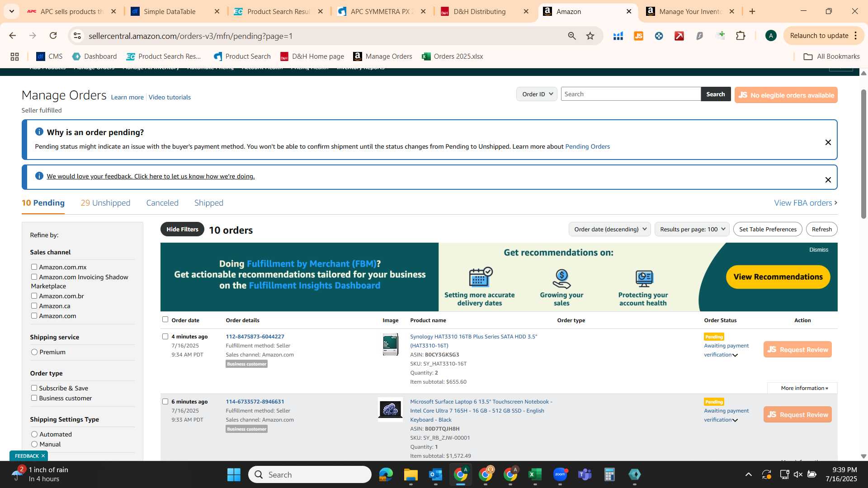Open order link 114-6733572-8946631

(255, 402)
